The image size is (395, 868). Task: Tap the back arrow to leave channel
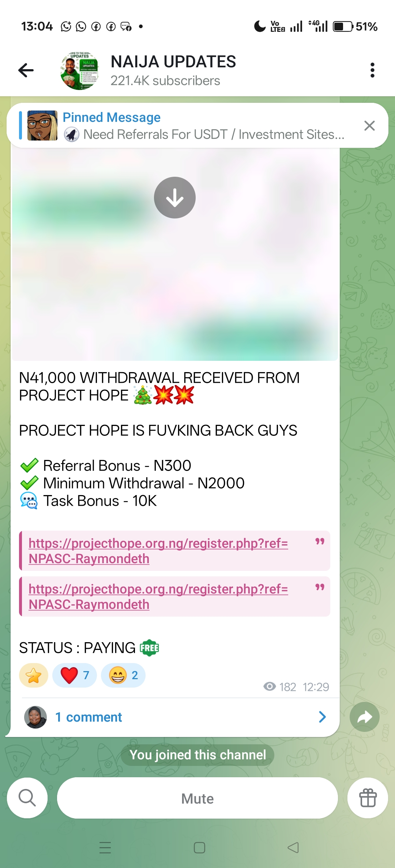[x=26, y=70]
